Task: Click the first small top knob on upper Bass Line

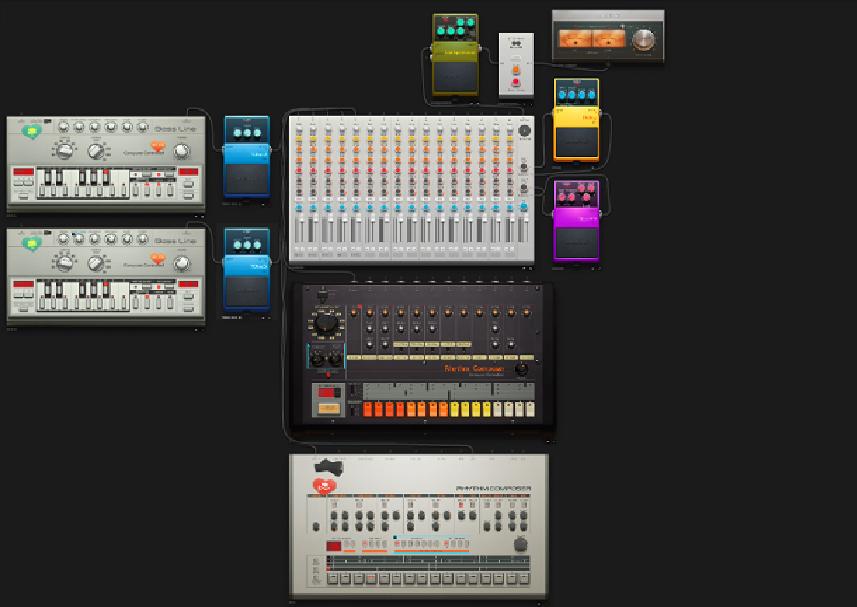Action: point(63,127)
